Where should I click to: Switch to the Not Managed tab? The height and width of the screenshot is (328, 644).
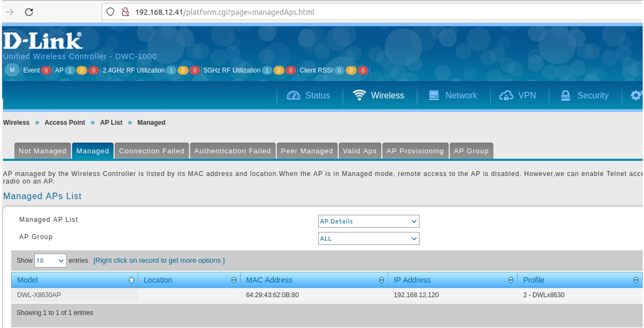pos(43,151)
